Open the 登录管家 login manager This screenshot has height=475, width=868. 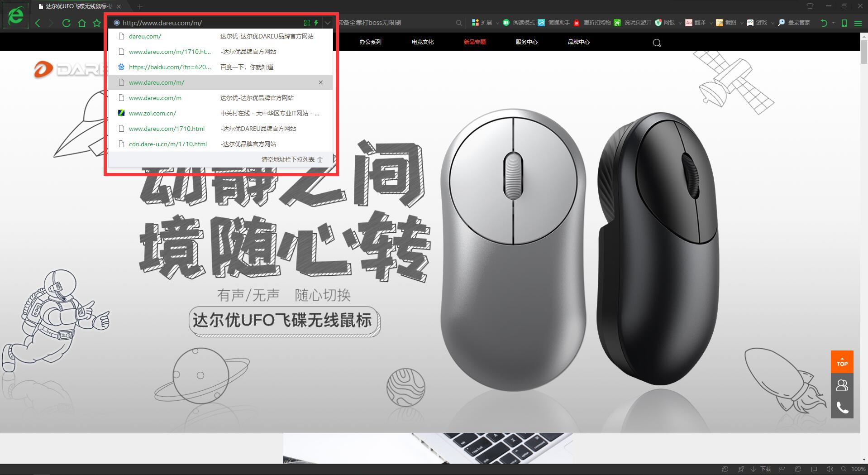794,23
